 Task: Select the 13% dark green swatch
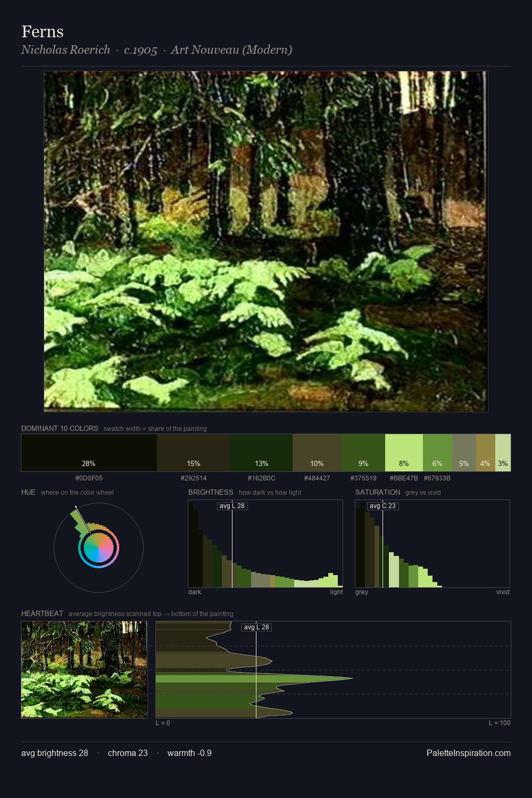coord(262,453)
